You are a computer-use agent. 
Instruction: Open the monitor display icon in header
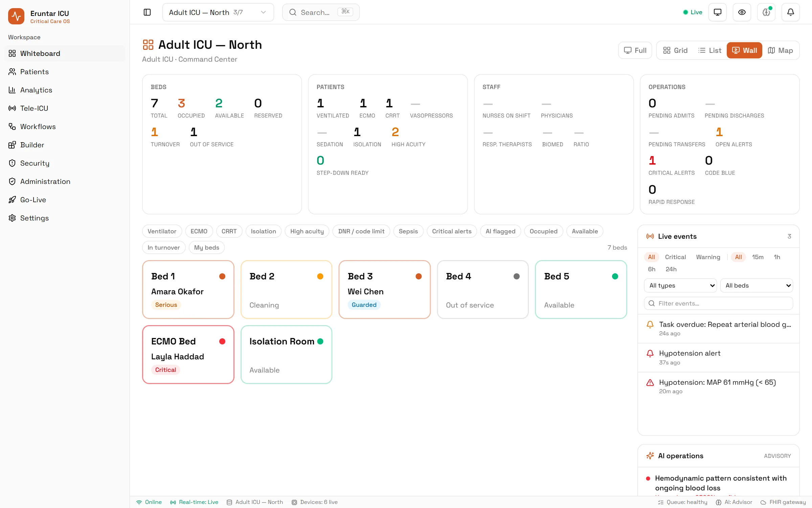coord(717,12)
